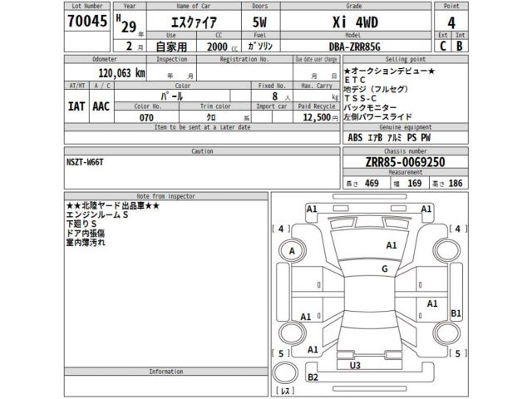Screen dimensions: 532x399
Task: Select inspector note ★★北陸ヤード出品車★★
Action: click(113, 205)
